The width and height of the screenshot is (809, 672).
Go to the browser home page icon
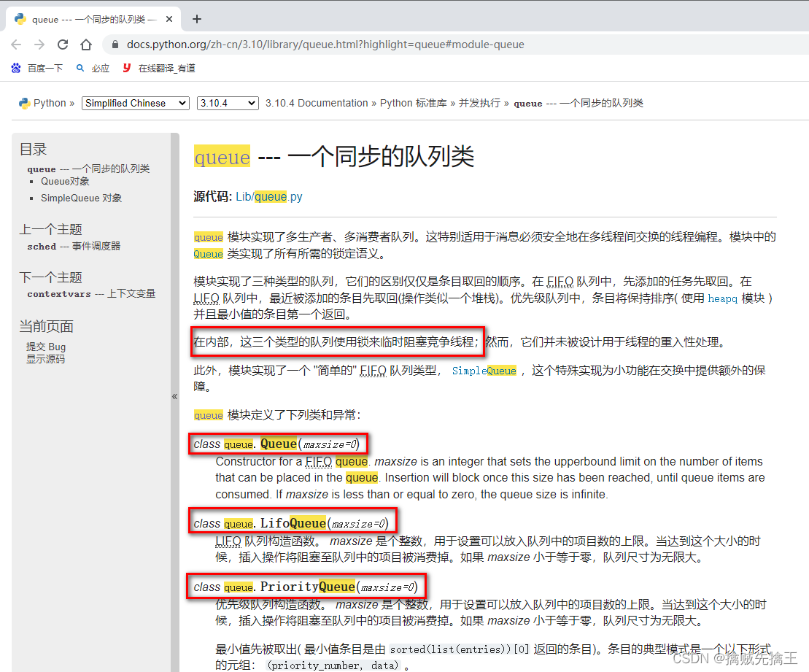click(86, 45)
